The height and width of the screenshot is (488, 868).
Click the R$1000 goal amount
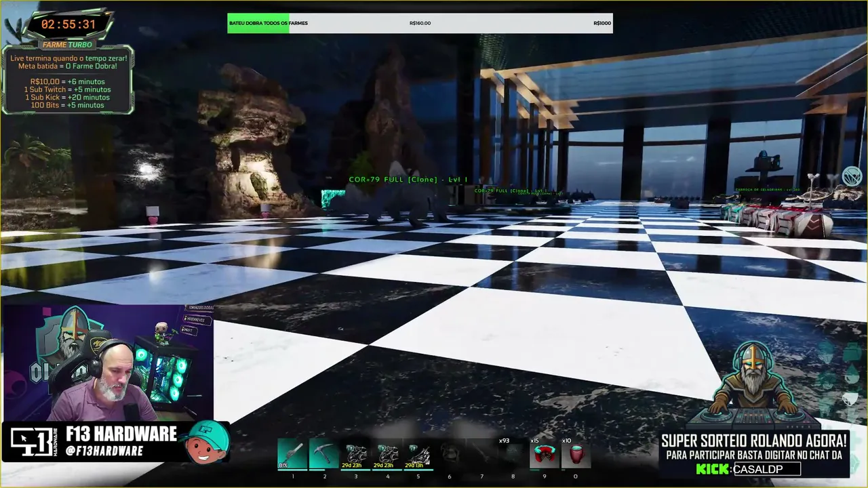[x=602, y=23]
